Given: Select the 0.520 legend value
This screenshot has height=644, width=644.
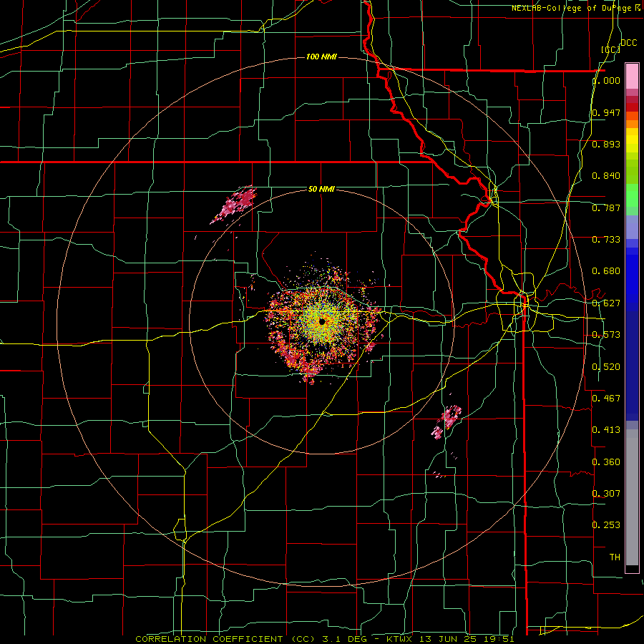Looking at the screenshot, I should tap(606, 367).
